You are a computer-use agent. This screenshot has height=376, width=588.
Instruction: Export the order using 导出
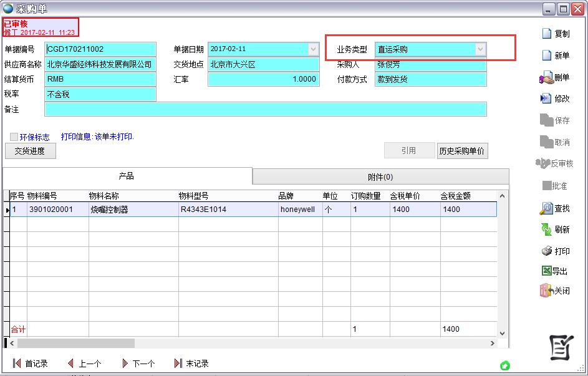coord(546,271)
